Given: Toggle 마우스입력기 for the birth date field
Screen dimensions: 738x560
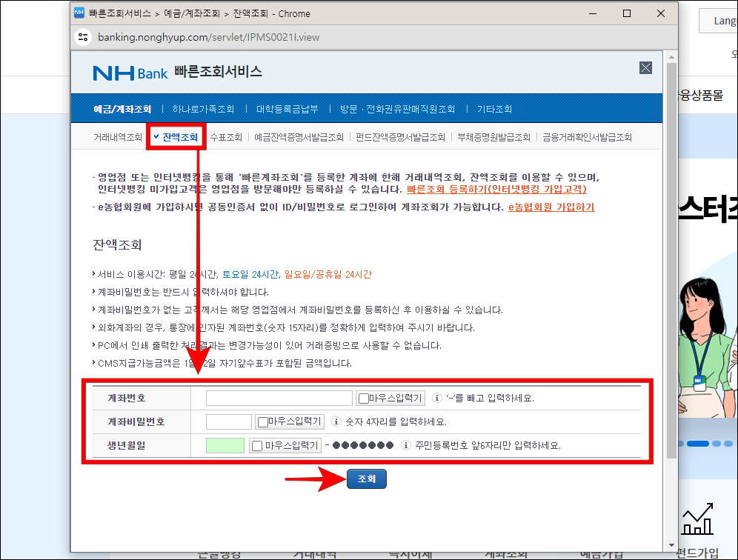Looking at the screenshot, I should tap(257, 444).
